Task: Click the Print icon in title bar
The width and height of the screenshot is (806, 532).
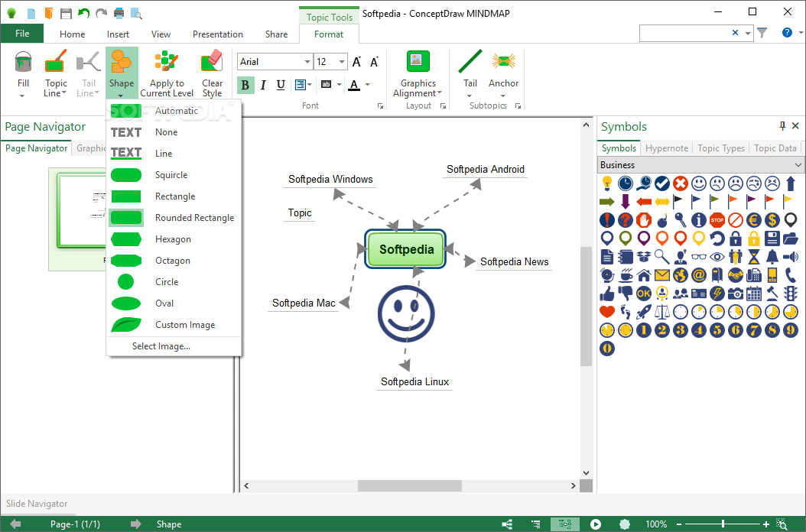Action: 119,13
